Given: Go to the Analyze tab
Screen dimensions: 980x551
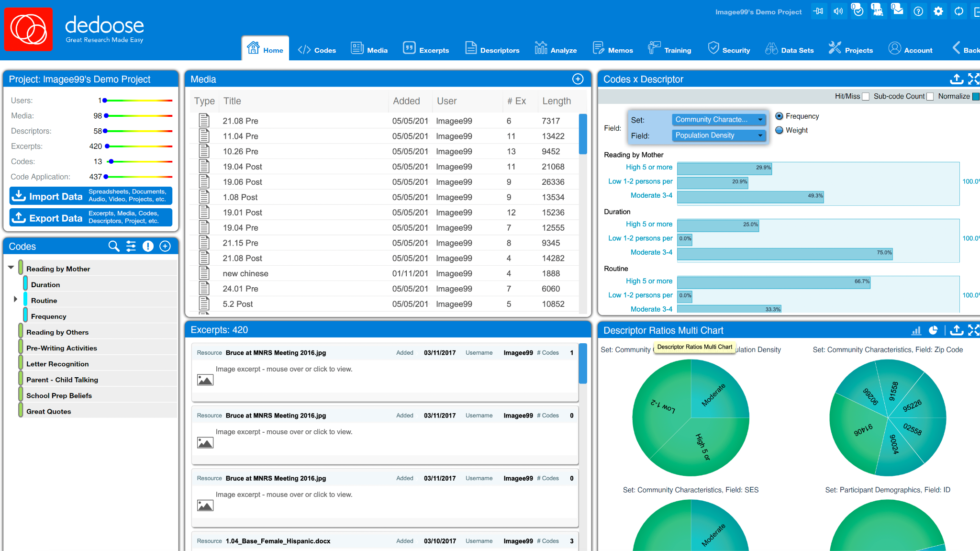Looking at the screenshot, I should [x=556, y=49].
